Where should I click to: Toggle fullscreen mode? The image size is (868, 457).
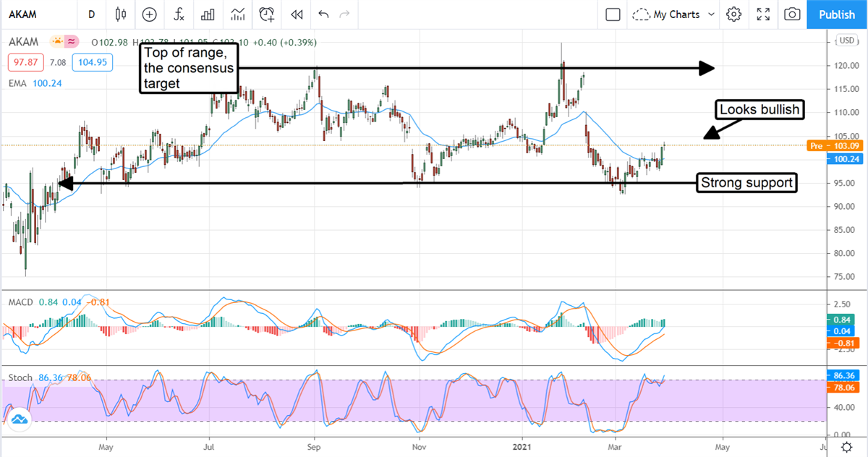click(763, 14)
